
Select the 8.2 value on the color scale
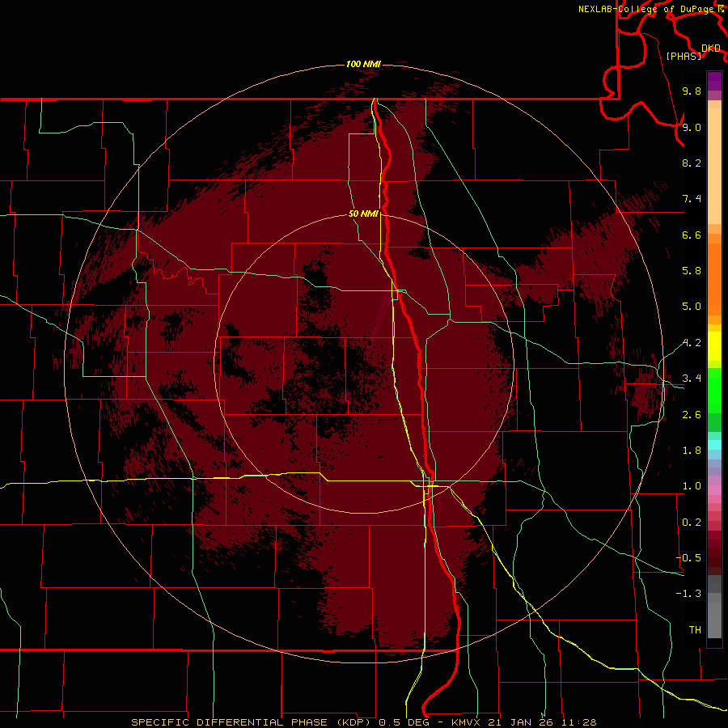(x=692, y=163)
